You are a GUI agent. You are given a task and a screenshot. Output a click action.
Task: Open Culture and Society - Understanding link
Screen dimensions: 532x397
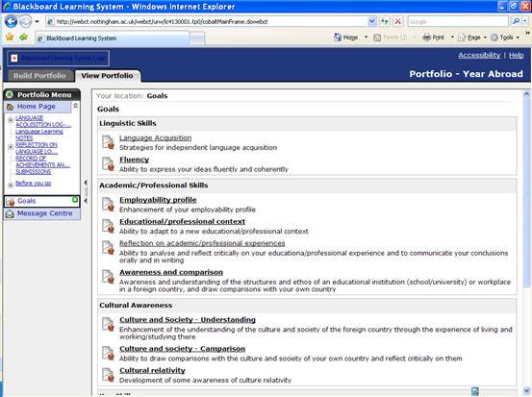188,320
